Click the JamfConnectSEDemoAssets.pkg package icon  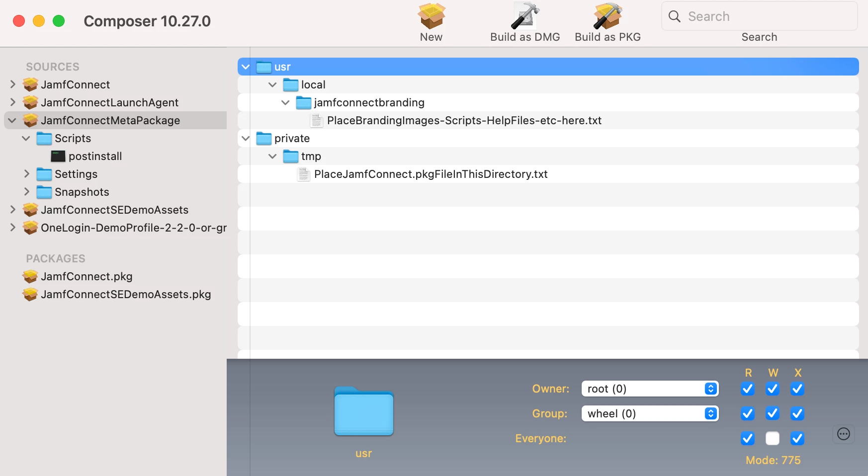click(x=30, y=294)
